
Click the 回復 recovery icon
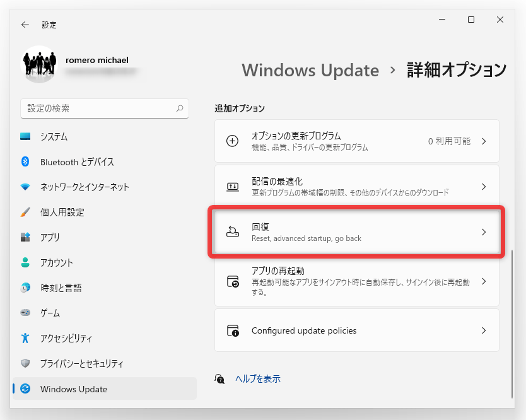233,232
